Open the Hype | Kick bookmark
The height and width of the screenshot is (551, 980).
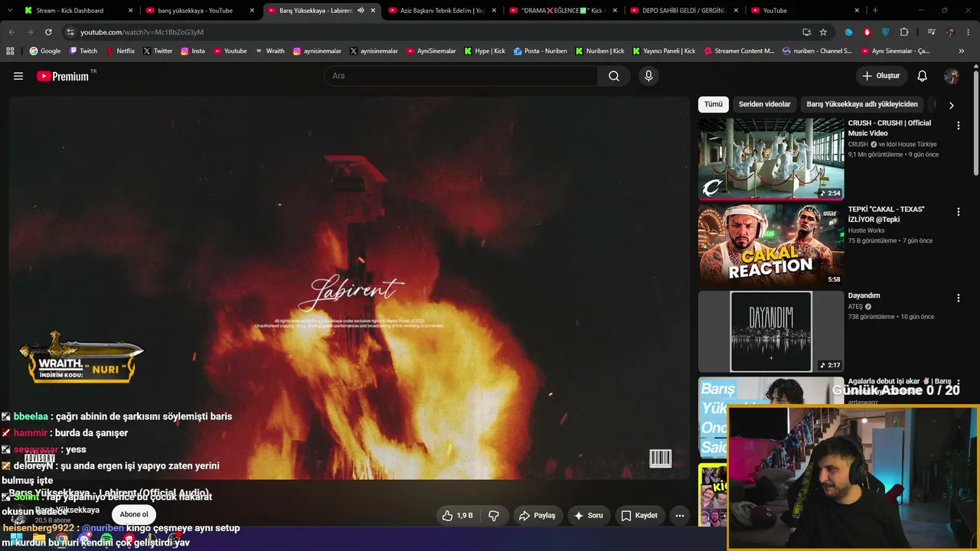pyautogui.click(x=484, y=51)
